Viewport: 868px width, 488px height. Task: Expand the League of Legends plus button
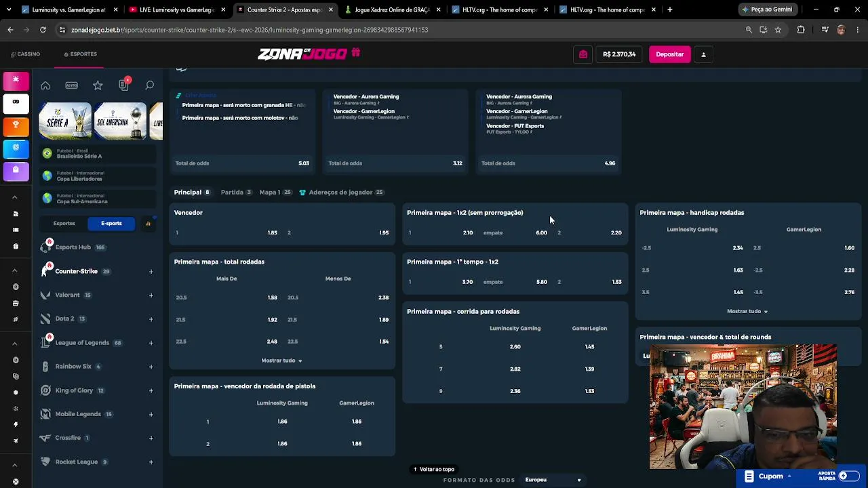151,343
